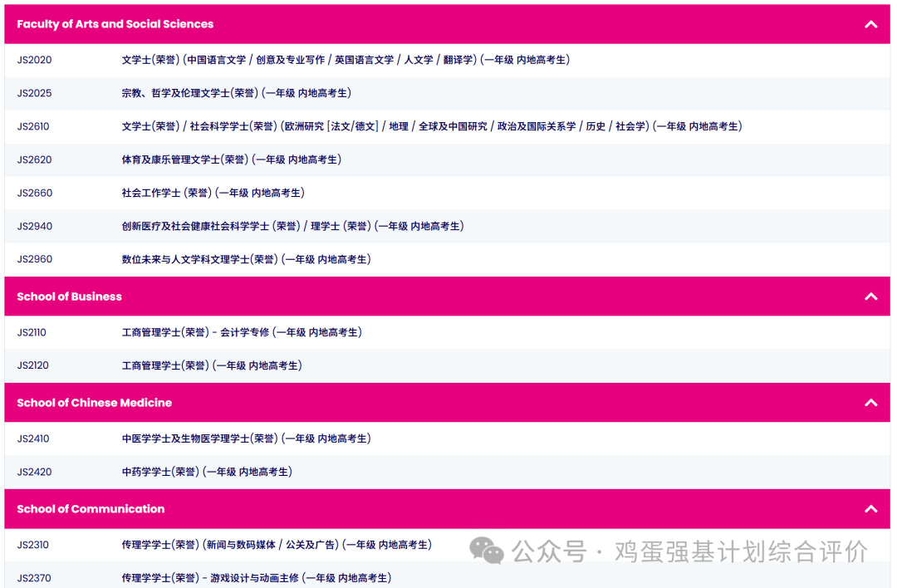The height and width of the screenshot is (588, 897).
Task: Open JS2620 sports and recreation management programme
Action: (x=231, y=159)
